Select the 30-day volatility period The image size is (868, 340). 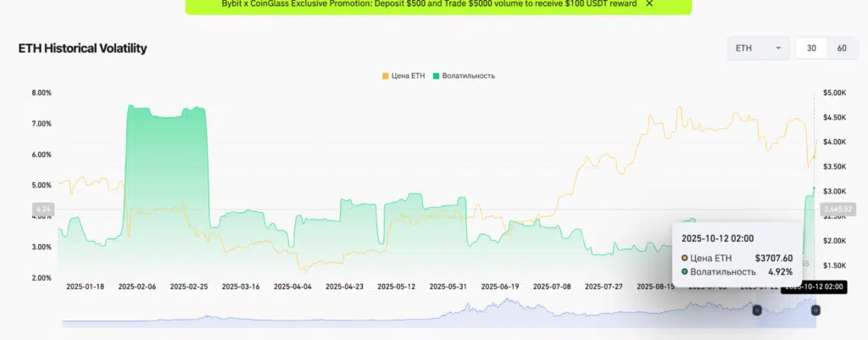coord(811,48)
